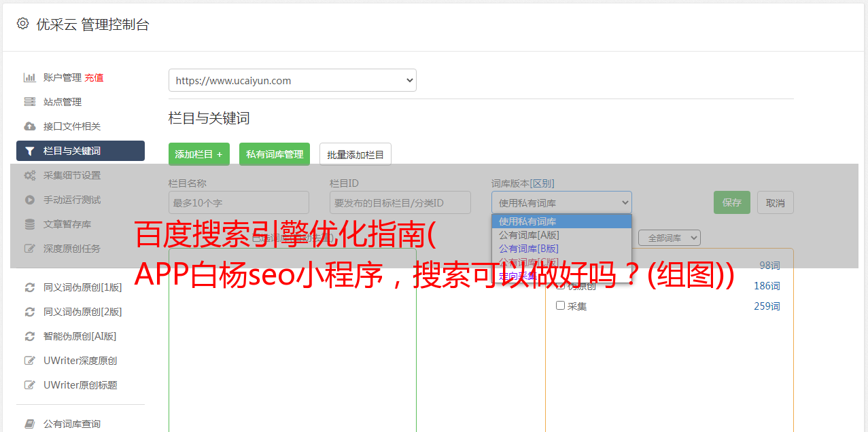Click the refresh icon for 同义词伪原创[1版]
The width and height of the screenshot is (868, 432).
[30, 287]
